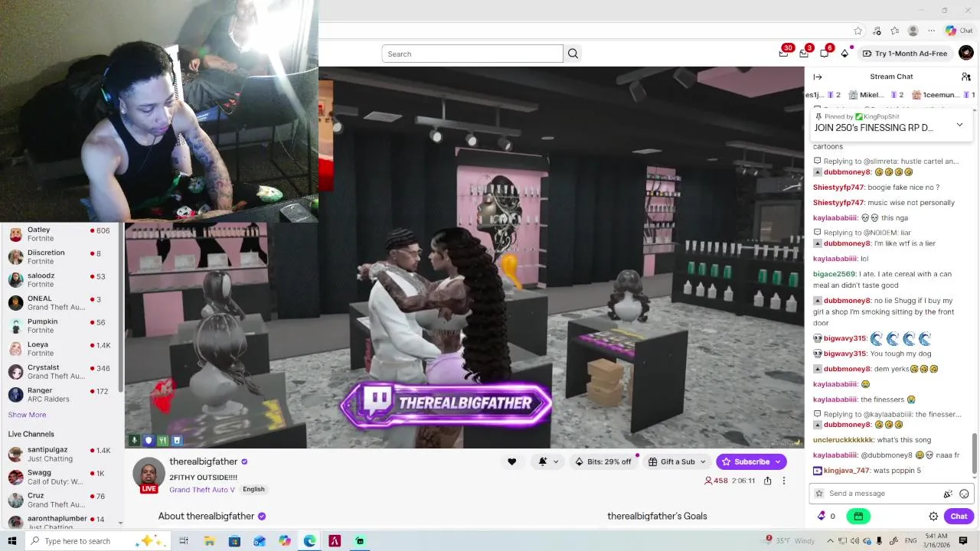Viewport: 980px width, 551px height.
Task: Open the chat community users icon
Action: [x=966, y=77]
